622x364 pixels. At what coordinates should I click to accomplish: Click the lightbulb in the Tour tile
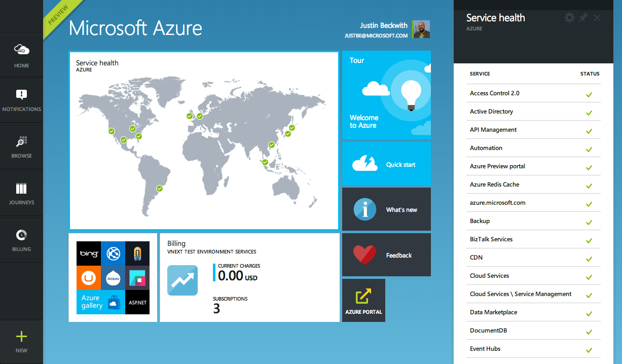click(412, 95)
